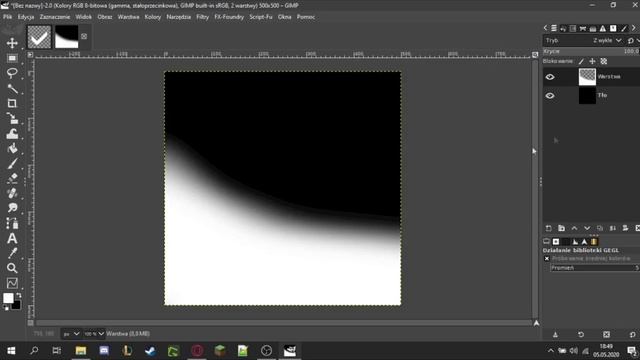Select the Color Picker tool
The height and width of the screenshot is (360, 640).
click(x=12, y=253)
